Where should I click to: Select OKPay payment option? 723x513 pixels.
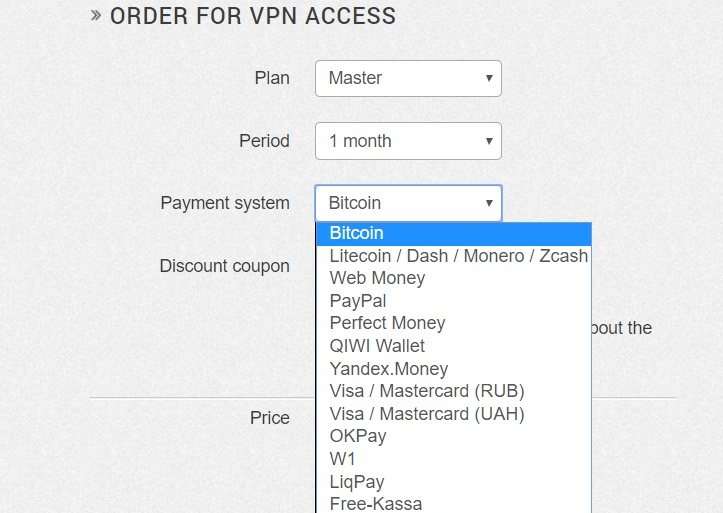(x=454, y=436)
